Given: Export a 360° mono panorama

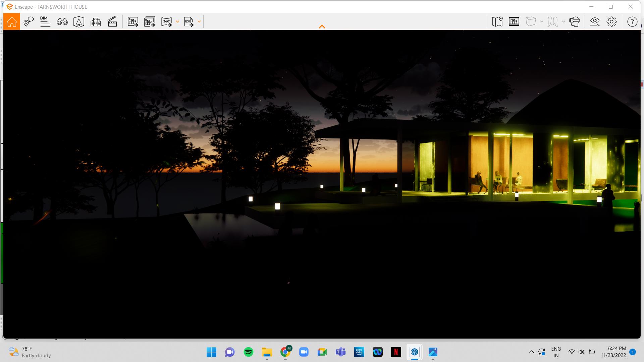Looking at the screenshot, I should click(x=167, y=22).
